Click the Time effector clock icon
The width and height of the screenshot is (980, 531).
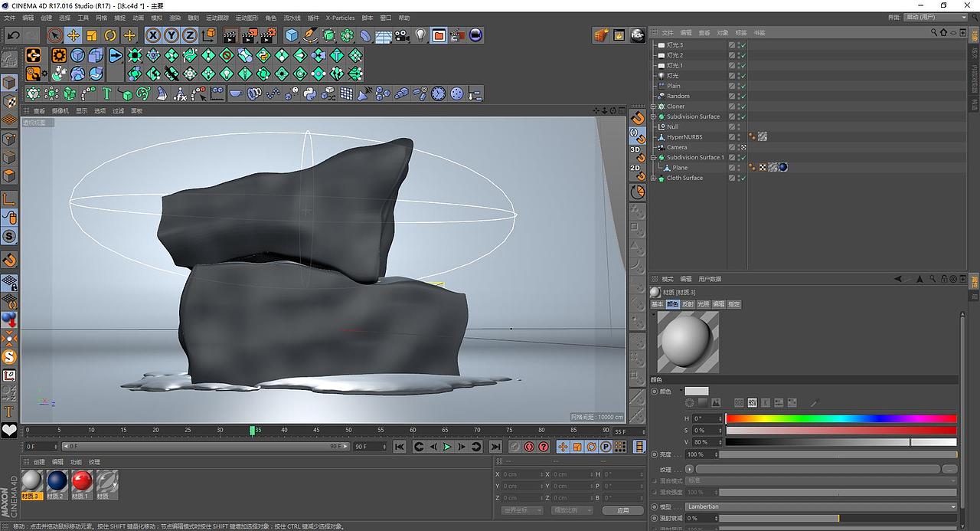(438, 93)
